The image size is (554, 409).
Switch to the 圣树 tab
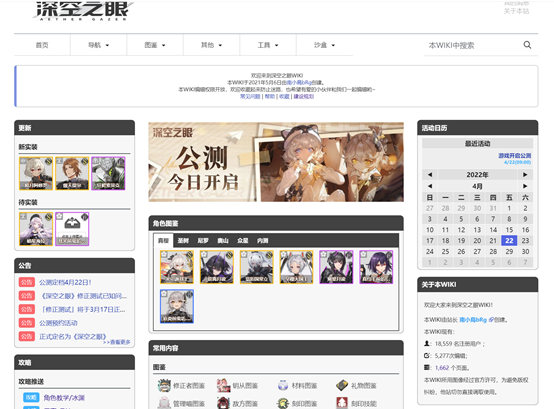(x=183, y=241)
